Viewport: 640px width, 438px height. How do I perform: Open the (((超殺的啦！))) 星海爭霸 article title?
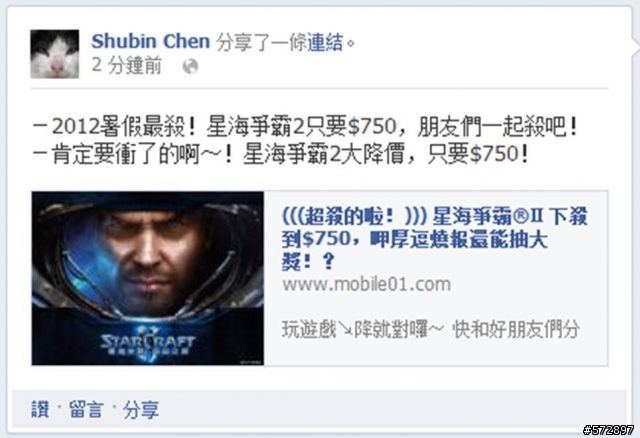[433, 238]
